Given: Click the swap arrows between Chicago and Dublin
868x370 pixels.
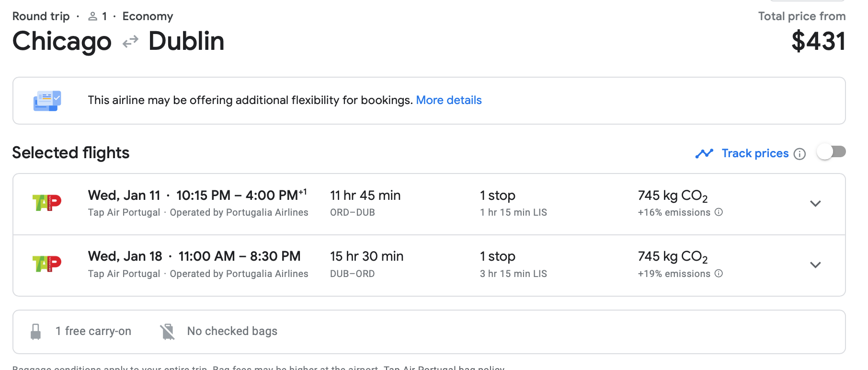Looking at the screenshot, I should [130, 42].
